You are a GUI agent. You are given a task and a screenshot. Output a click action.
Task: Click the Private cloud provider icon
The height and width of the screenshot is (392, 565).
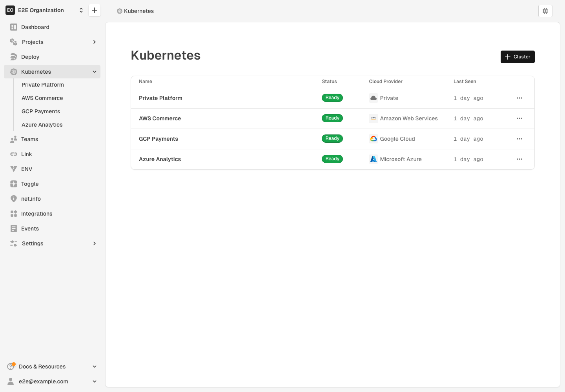coord(374,98)
